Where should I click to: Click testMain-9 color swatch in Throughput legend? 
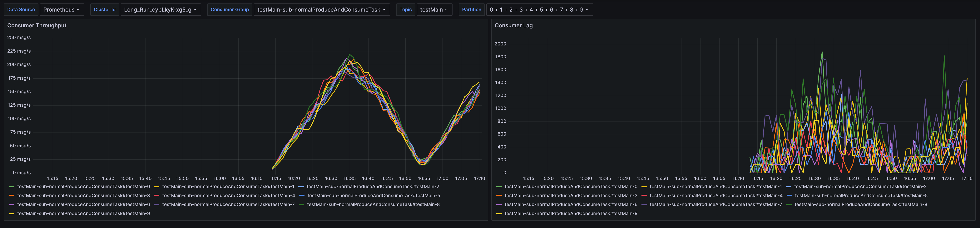(x=11, y=214)
